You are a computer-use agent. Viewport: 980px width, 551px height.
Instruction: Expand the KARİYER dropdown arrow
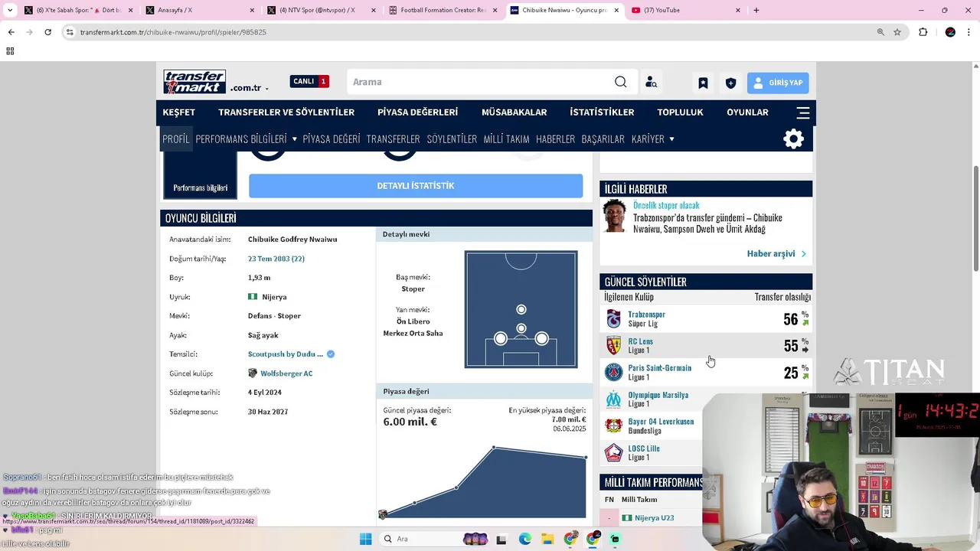tap(671, 139)
